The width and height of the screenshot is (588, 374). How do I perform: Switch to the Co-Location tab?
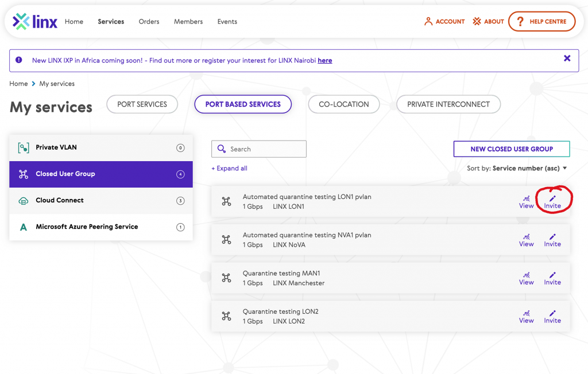tap(344, 104)
